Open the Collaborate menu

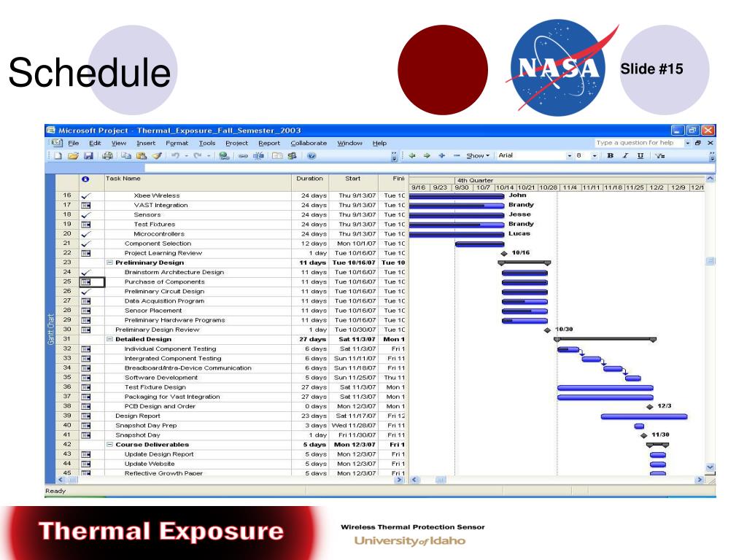pyautogui.click(x=309, y=143)
